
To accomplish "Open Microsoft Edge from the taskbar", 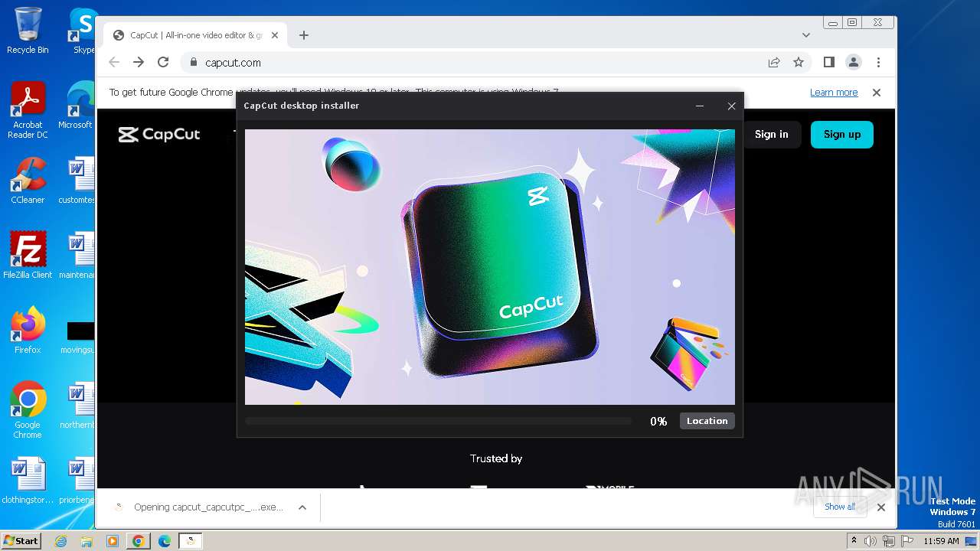I will click(164, 541).
